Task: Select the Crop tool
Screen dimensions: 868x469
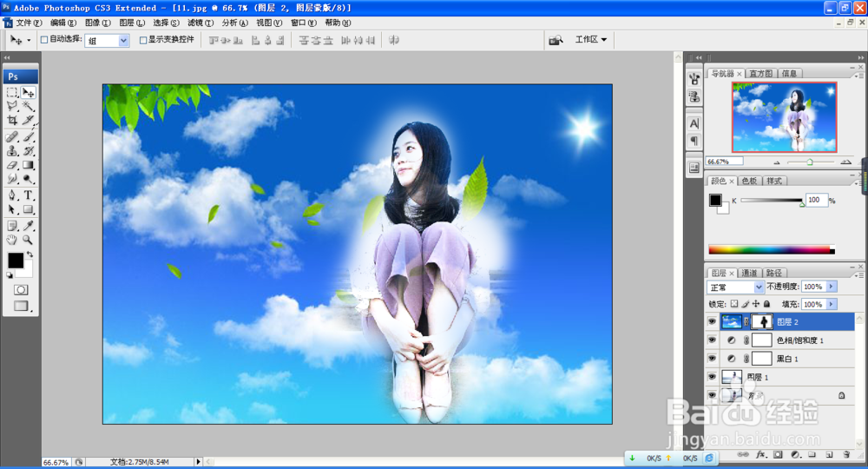Action: (12, 120)
